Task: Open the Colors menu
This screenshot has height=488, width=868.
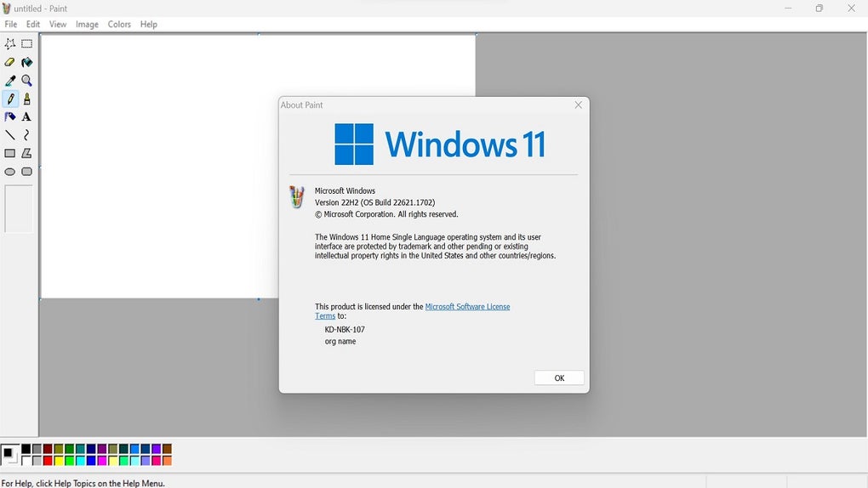Action: [x=119, y=25]
